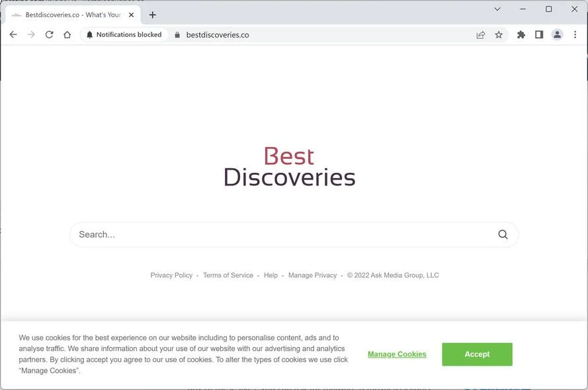
Task: Open the profile avatar menu
Action: [558, 34]
